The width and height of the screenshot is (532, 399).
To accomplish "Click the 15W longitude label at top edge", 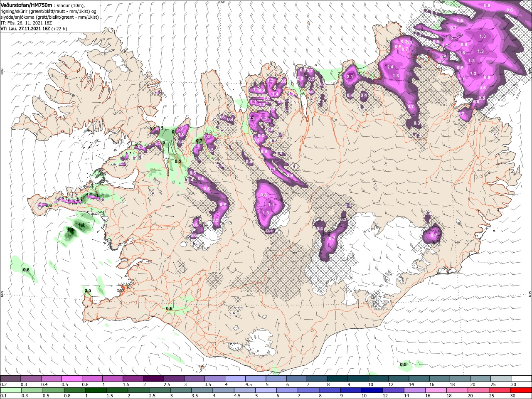I will point(440,2).
